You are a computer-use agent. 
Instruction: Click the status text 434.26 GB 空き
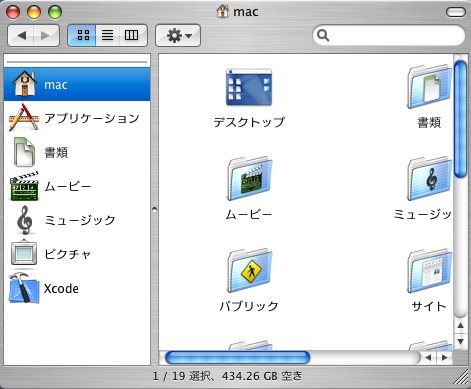point(262,376)
